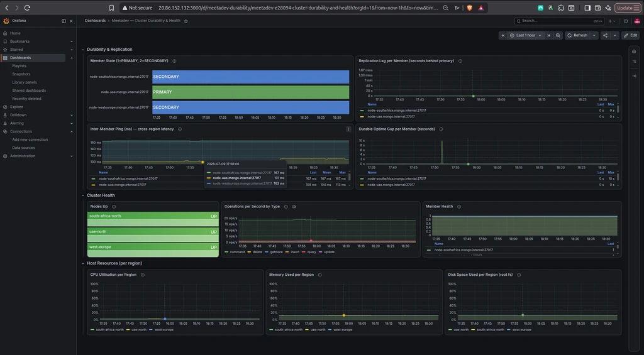The width and height of the screenshot is (644, 355).
Task: Show info for Member Health panel
Action: tap(458, 207)
